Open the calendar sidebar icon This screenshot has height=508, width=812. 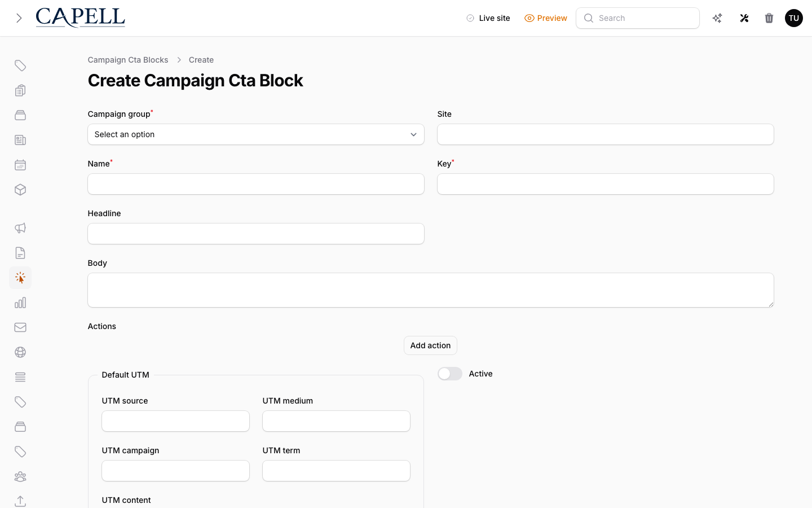[20, 165]
